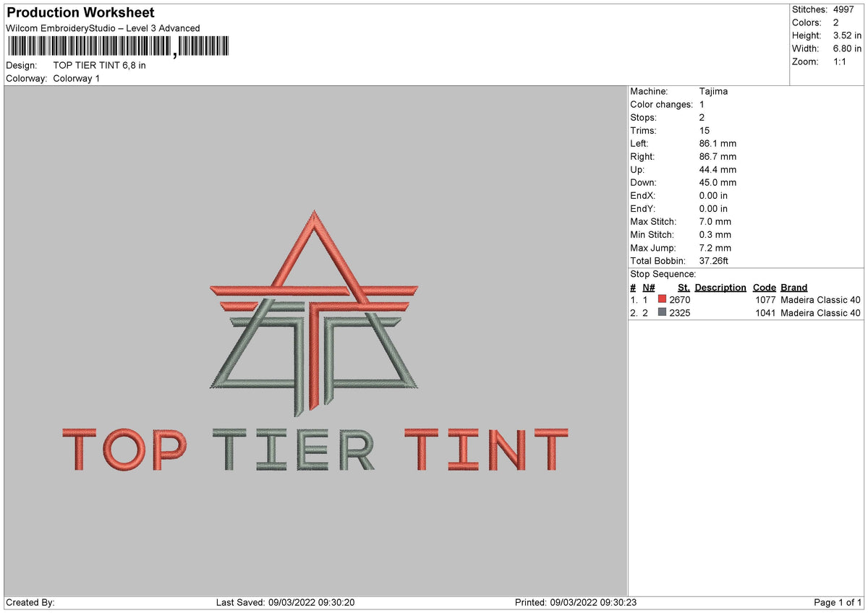Click the gray TIER word in the design
The image size is (868, 613).
tap(294, 450)
